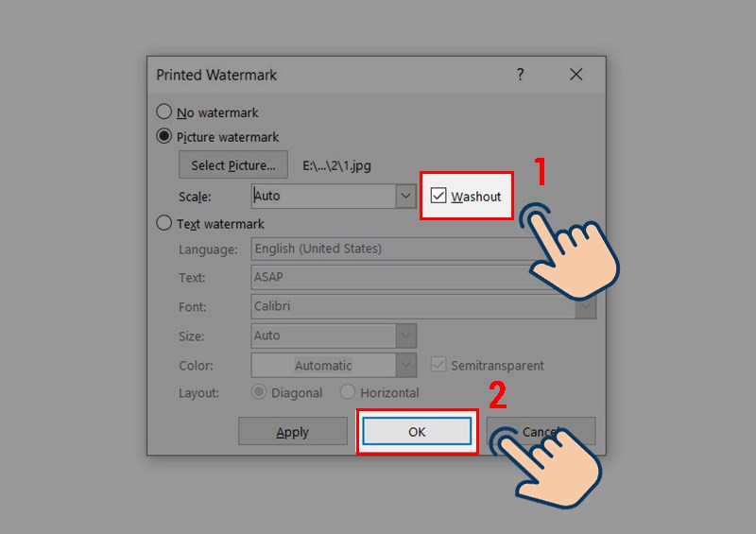Click the Printed Watermark title text
Viewport: 756px width, 534px height.
(x=216, y=76)
